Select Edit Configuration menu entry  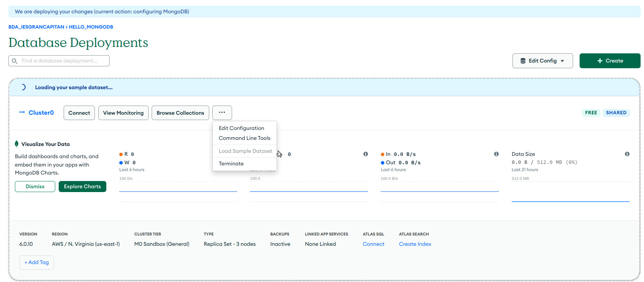tap(241, 128)
